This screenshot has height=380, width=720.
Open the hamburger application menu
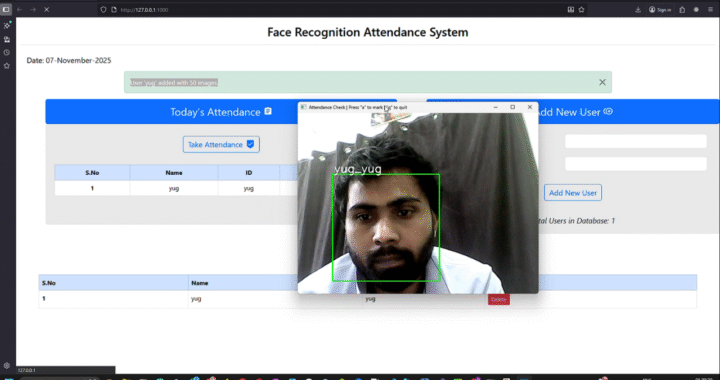(710, 10)
